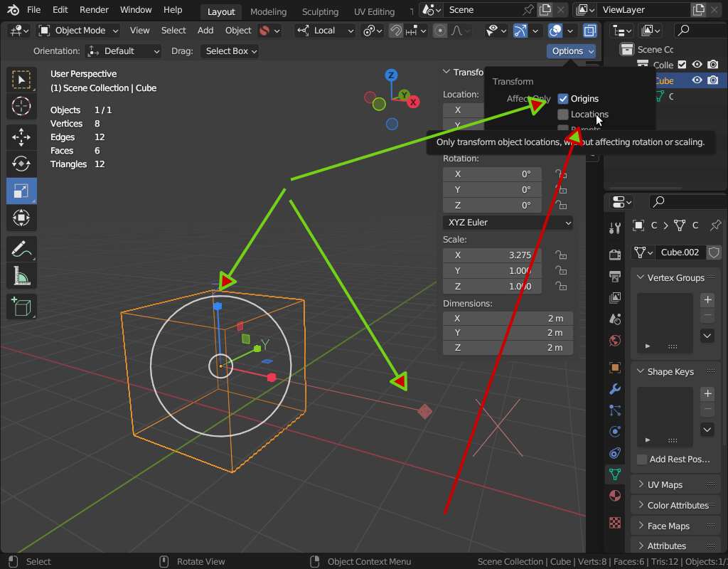Choose the Move tool
Image resolution: width=728 pixels, height=569 pixels.
point(21,137)
